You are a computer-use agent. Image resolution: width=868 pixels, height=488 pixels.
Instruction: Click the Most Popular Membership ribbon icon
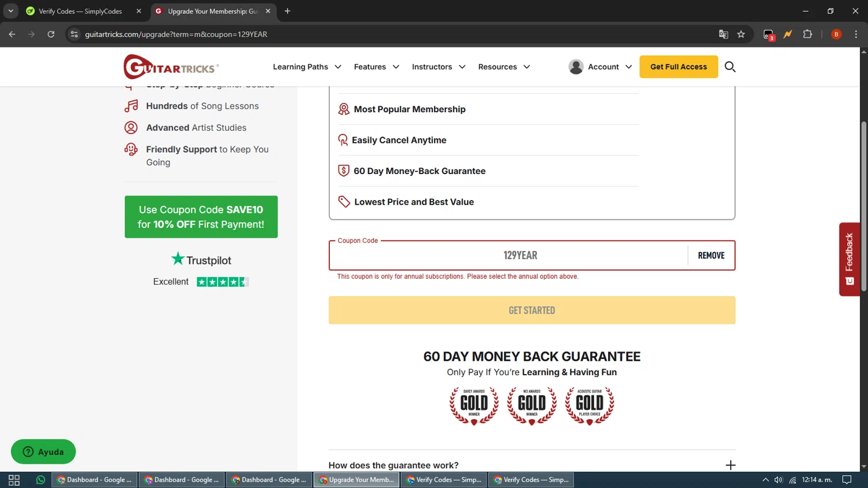click(344, 109)
